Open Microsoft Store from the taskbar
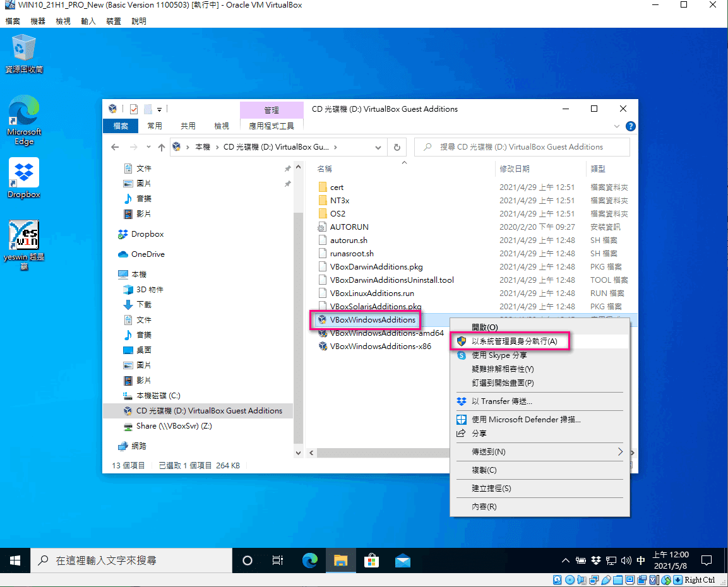 [x=371, y=560]
